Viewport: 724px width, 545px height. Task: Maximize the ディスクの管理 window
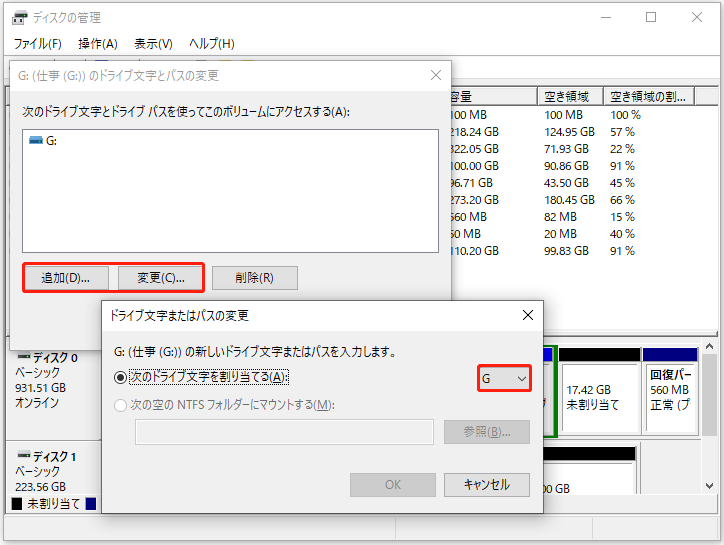point(651,18)
